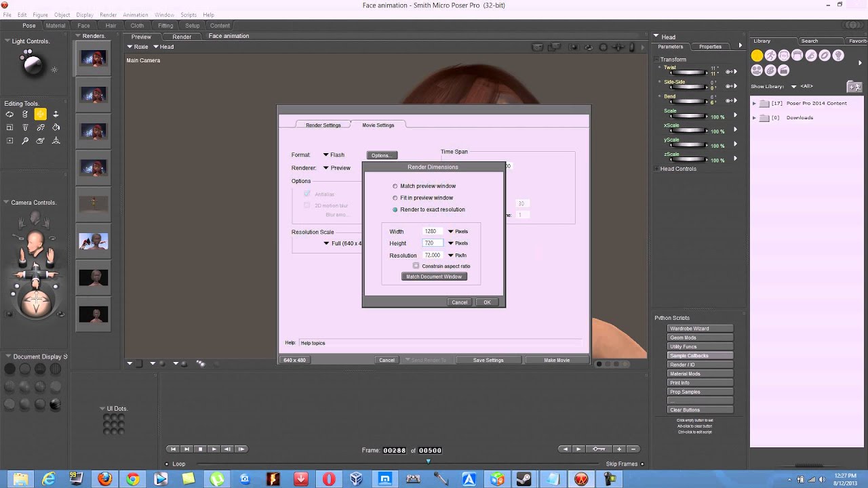Open the Face expression library category
Image resolution: width=868 pixels, height=488 pixels.
784,56
